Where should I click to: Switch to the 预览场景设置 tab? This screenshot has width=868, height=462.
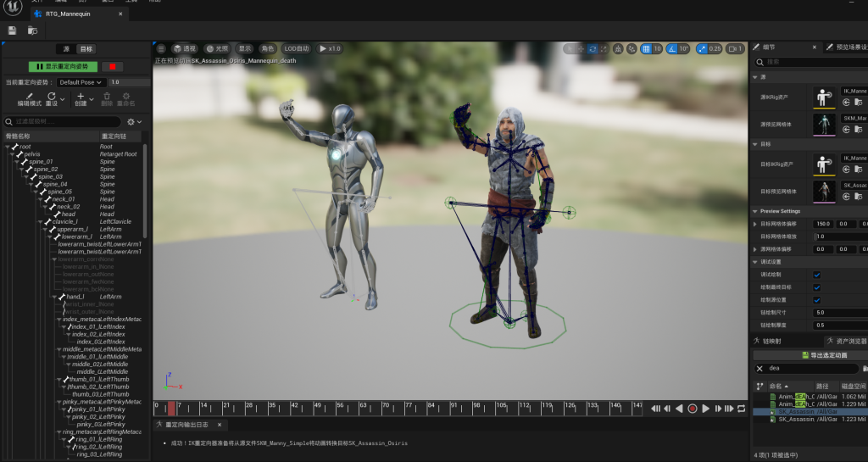click(847, 47)
